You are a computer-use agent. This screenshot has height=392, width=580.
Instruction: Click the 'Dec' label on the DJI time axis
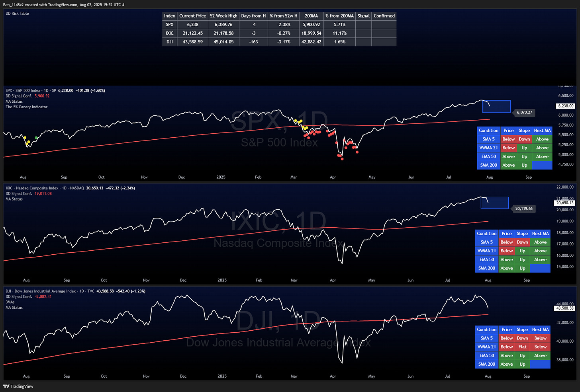(183, 376)
